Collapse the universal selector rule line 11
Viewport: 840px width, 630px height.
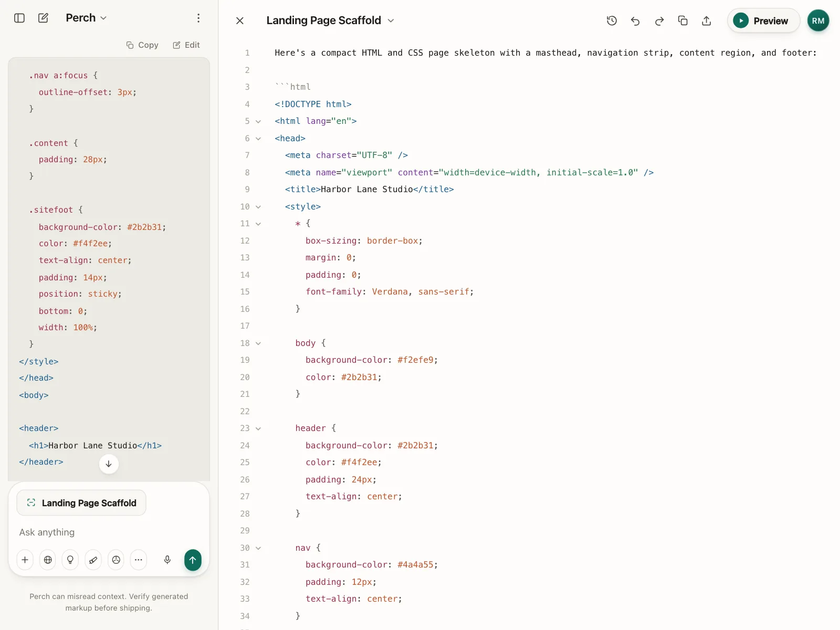[258, 224]
